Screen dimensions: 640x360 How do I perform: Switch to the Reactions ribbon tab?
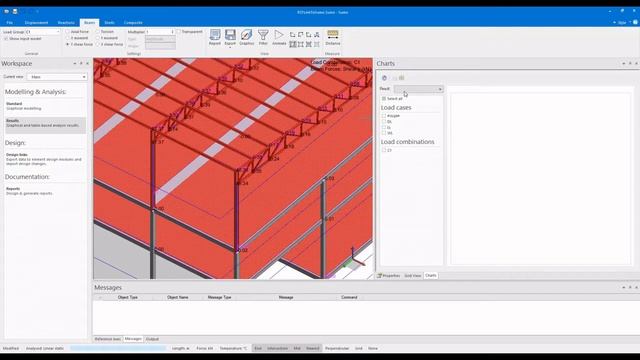[66, 23]
